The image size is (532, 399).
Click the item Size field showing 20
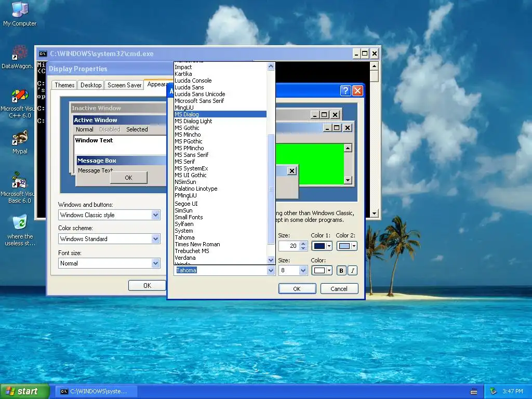(289, 246)
